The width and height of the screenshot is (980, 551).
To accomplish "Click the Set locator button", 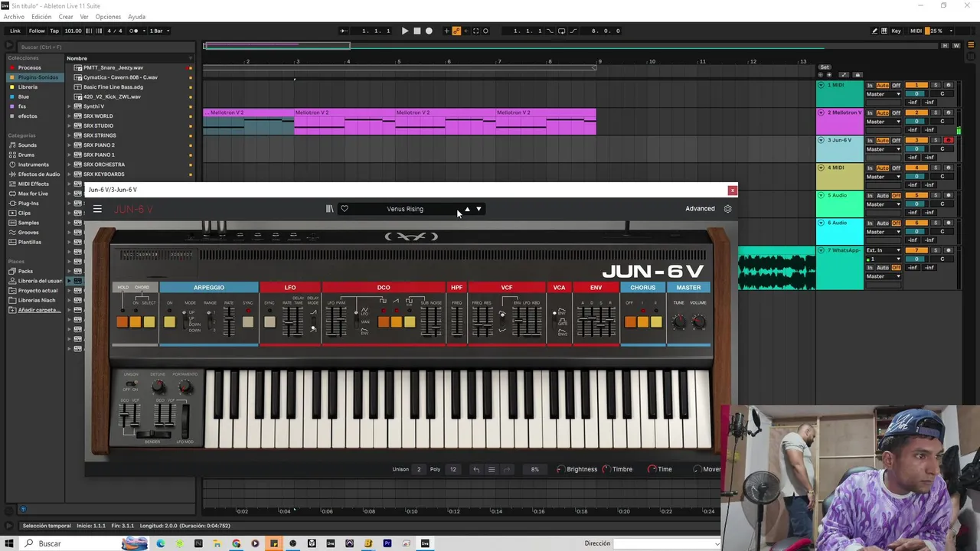I will pos(825,67).
